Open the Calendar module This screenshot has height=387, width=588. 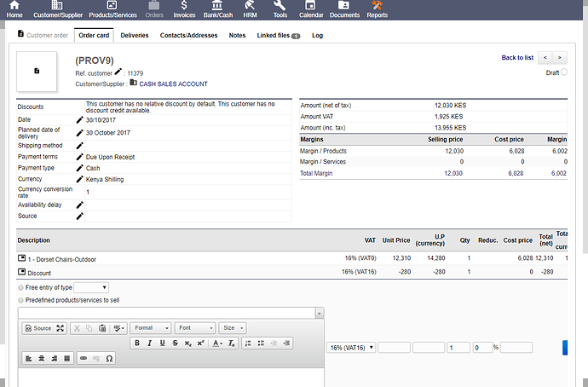[311, 9]
